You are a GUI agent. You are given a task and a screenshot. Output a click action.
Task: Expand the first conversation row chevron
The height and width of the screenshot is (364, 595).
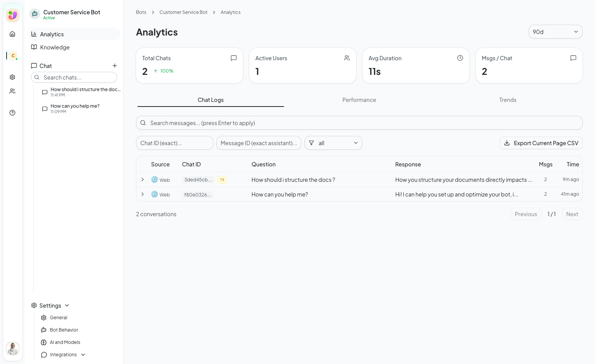tap(143, 179)
